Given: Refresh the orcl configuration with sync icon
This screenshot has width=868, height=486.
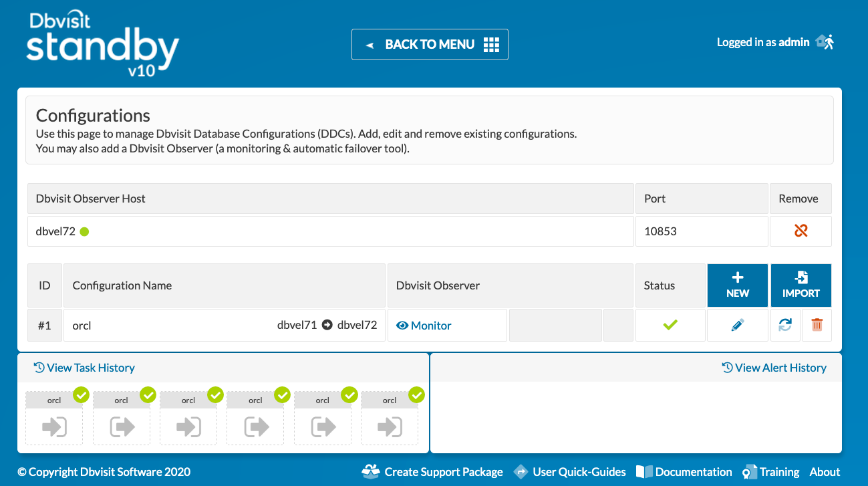Looking at the screenshot, I should pos(785,325).
